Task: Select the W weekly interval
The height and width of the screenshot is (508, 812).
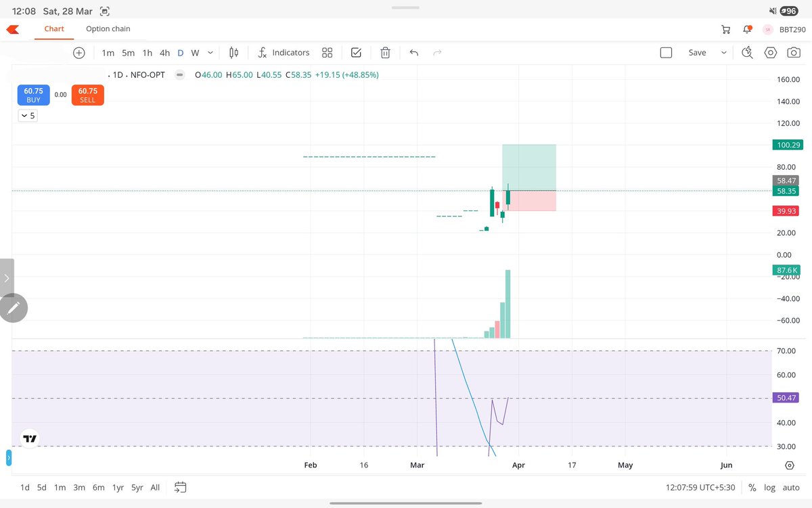Action: coord(195,53)
